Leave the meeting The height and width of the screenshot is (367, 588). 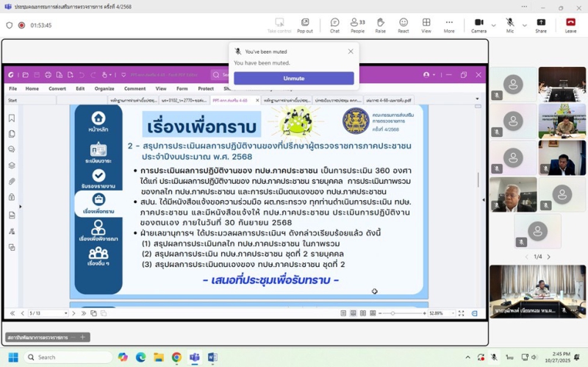570,24
